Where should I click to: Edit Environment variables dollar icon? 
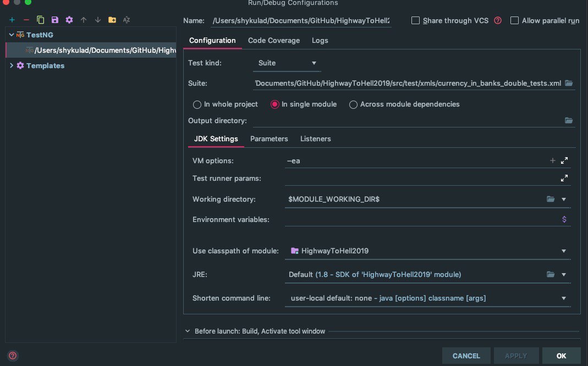[564, 219]
